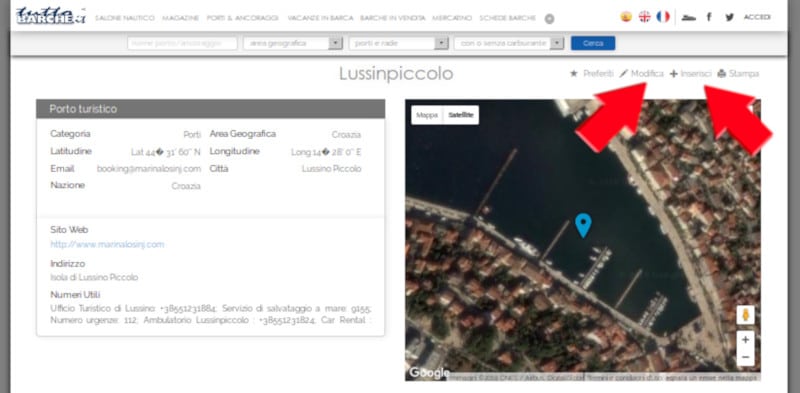Expand the porti e rade dropdown
The height and width of the screenshot is (393, 800).
(x=398, y=43)
